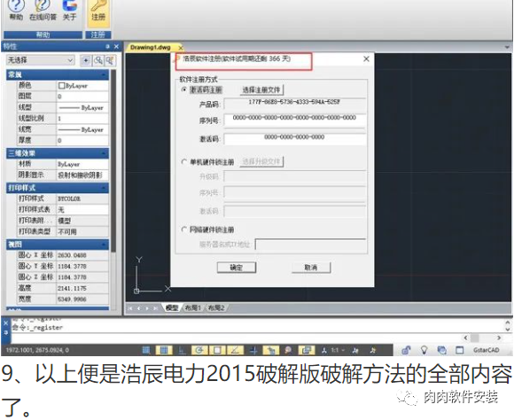Click last layout tab navigation arrow

155,308
